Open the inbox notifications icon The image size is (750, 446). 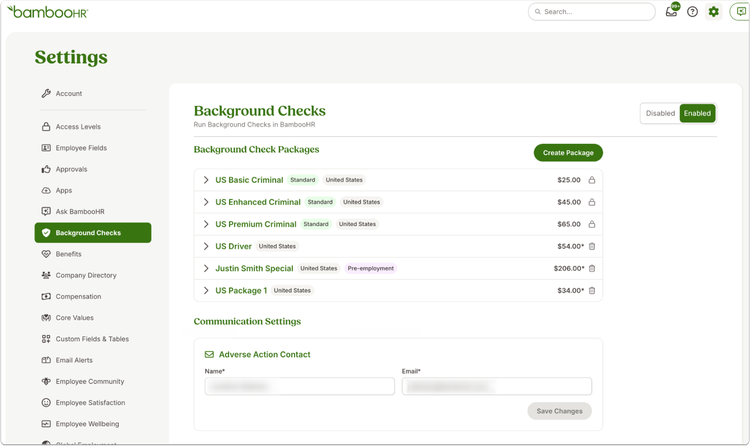coord(672,11)
